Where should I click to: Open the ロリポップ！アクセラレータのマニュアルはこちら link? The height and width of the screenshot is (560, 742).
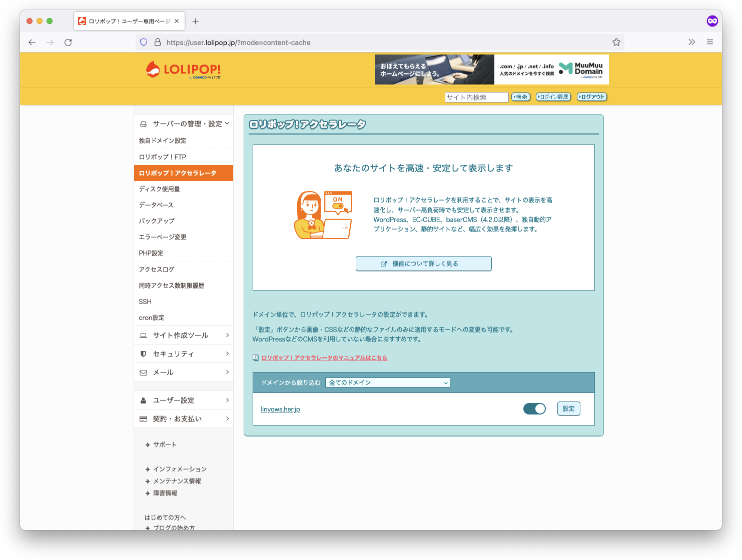coord(323,357)
